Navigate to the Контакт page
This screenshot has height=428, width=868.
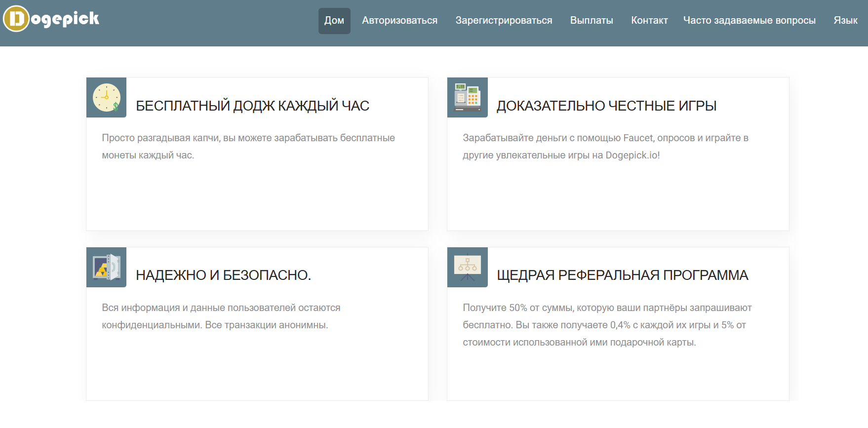tap(649, 21)
